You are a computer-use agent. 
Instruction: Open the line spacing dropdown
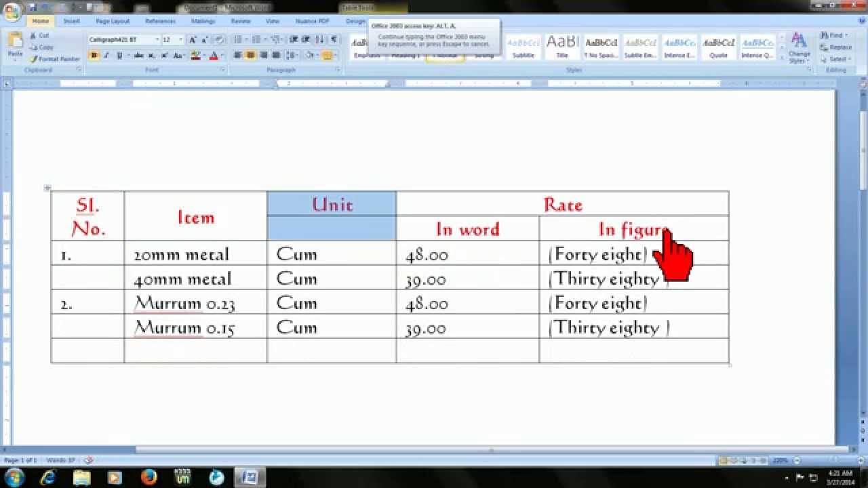[x=293, y=56]
